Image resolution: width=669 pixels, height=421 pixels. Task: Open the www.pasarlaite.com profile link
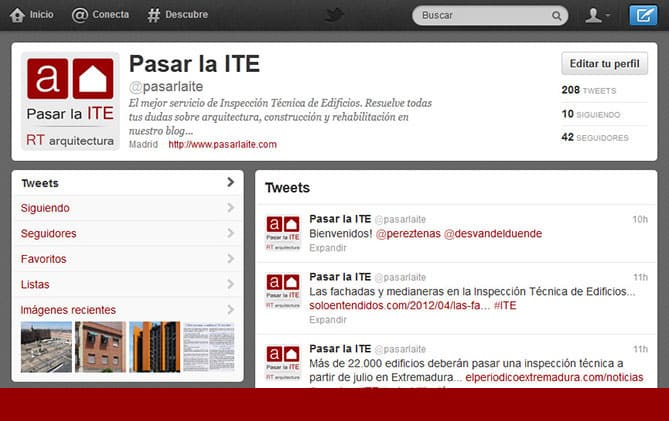[x=222, y=145]
